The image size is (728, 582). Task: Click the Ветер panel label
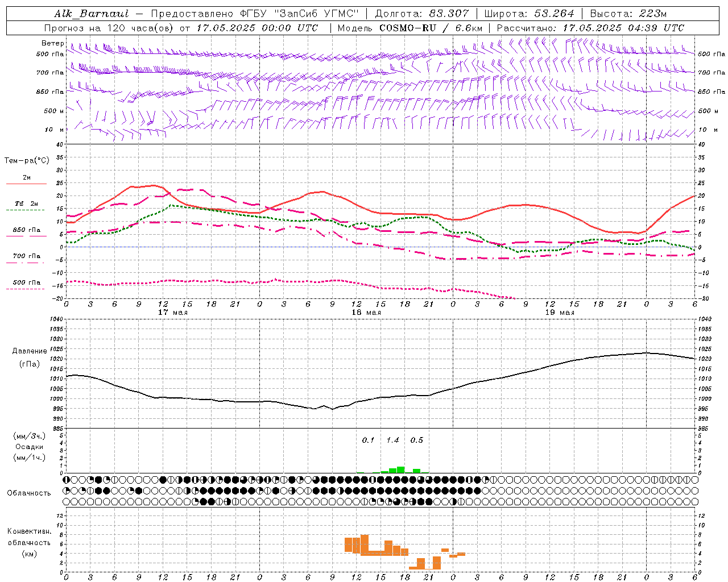coord(52,43)
